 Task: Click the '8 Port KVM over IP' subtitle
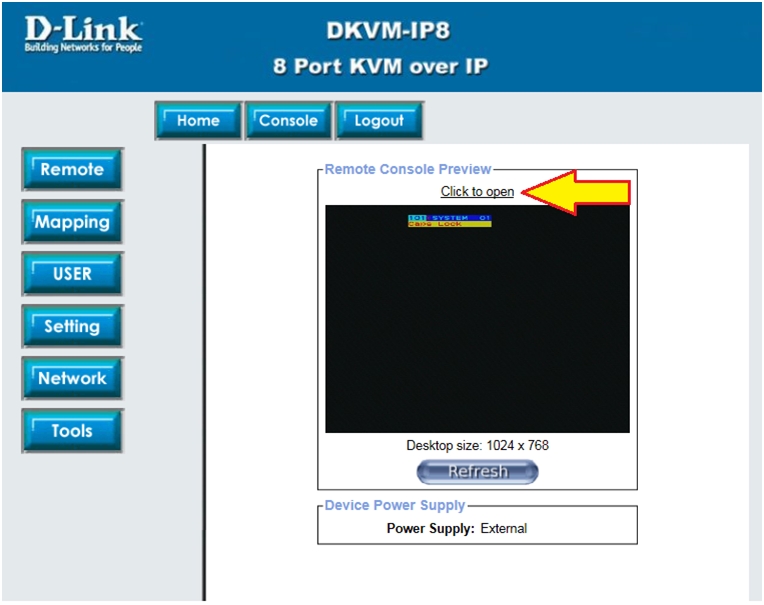tap(380, 68)
